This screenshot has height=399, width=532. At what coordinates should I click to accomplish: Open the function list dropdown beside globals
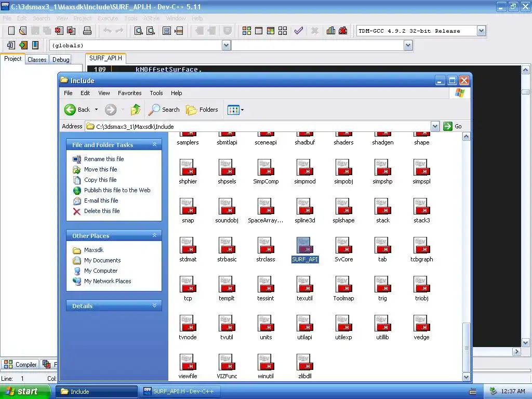[408, 45]
